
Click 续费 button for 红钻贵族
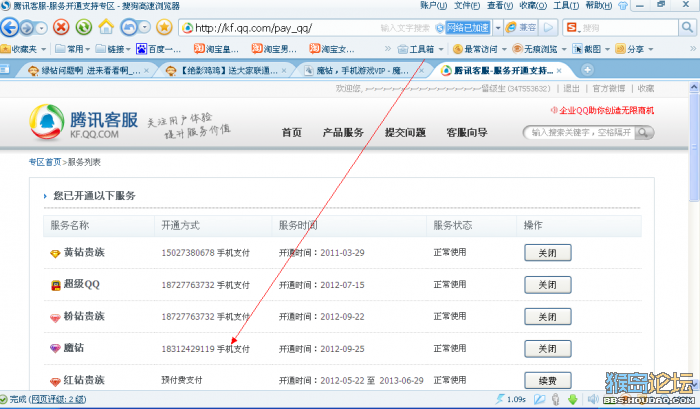[547, 380]
